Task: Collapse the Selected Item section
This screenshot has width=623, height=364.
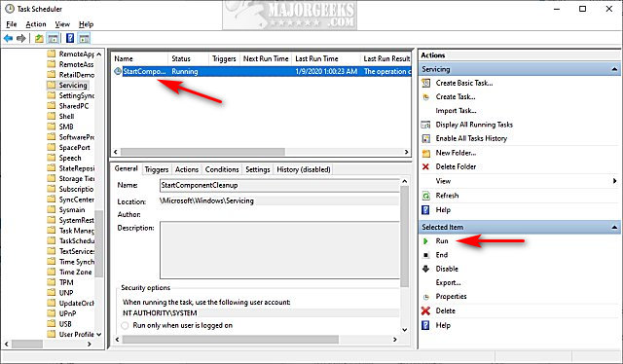Action: [x=614, y=228]
